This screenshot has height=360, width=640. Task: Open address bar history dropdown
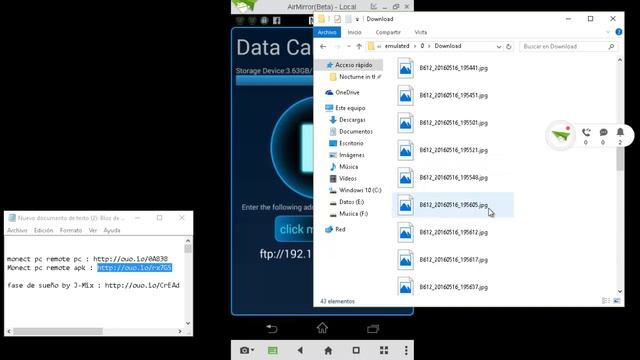(x=498, y=47)
